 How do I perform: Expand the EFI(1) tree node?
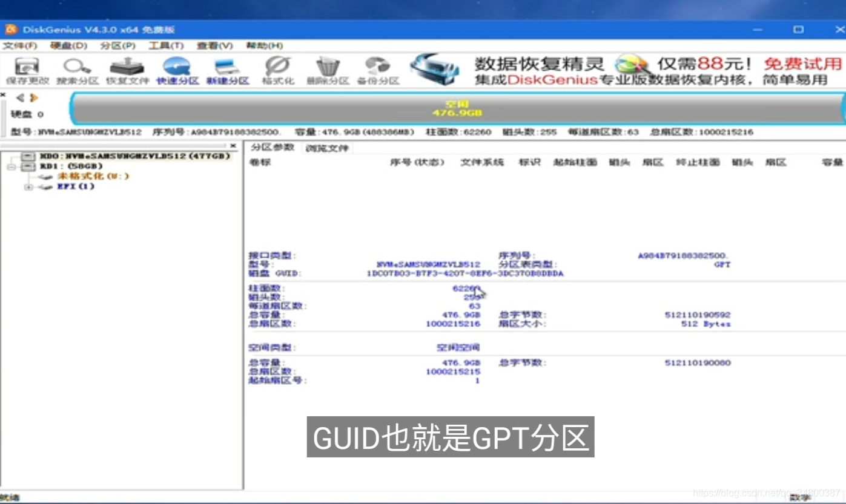[28, 187]
